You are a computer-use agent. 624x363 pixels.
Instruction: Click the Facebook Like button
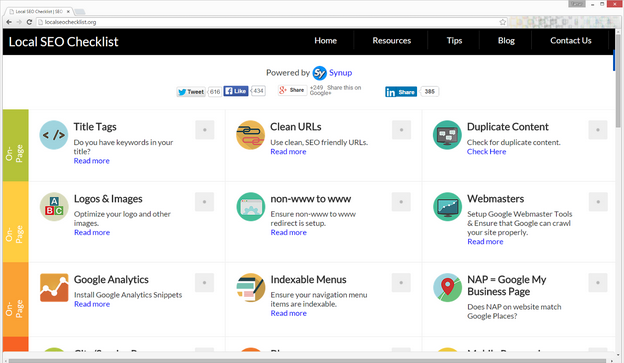coord(236,91)
